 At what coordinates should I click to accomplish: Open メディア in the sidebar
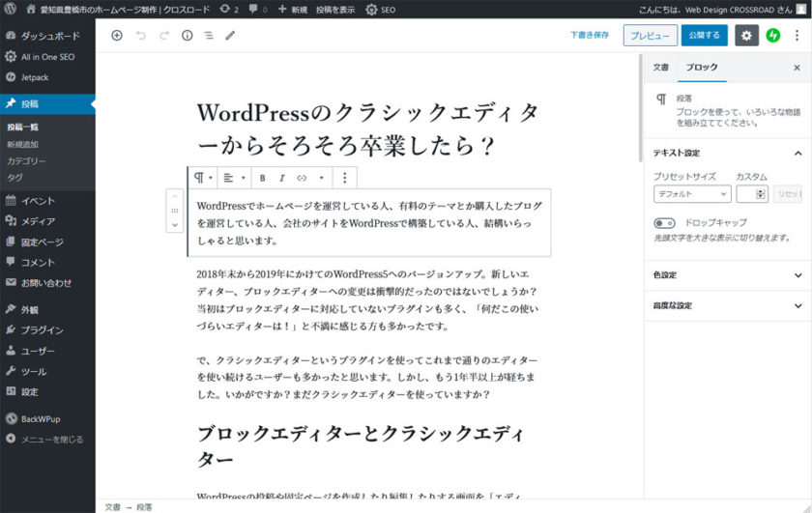pos(47,221)
